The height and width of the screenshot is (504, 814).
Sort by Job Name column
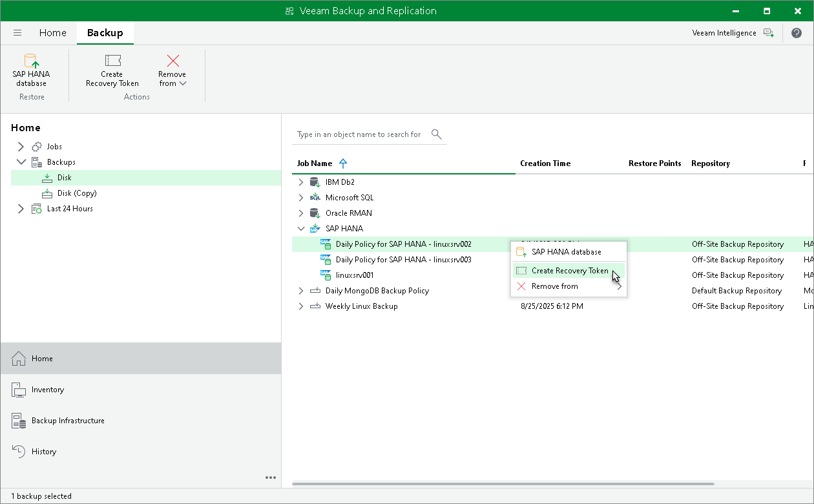tap(315, 163)
